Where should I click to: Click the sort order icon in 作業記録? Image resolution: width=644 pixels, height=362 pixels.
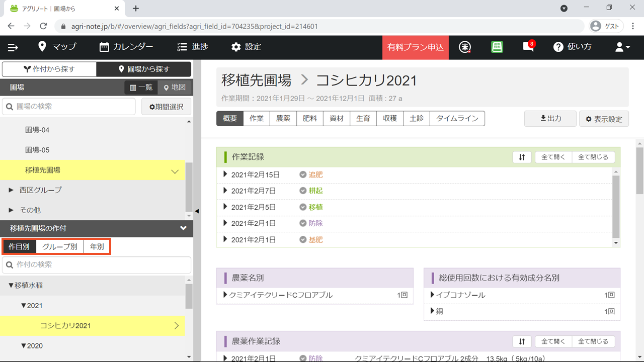click(522, 157)
